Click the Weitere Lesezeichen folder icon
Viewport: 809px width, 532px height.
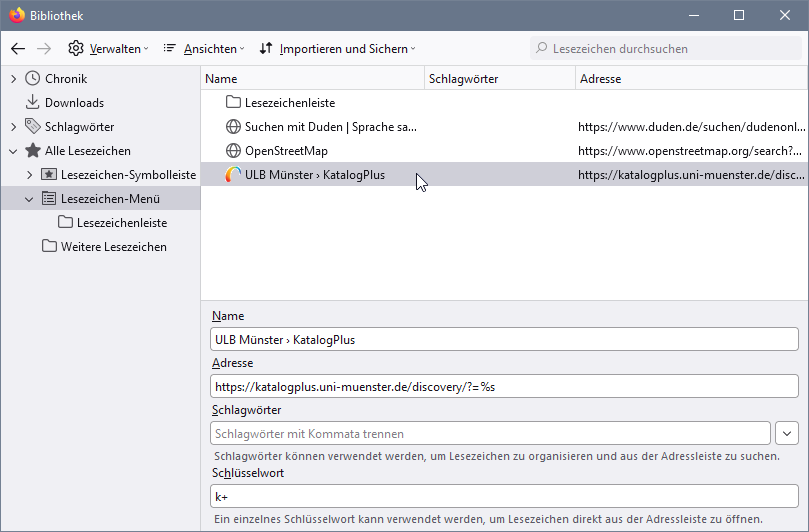pos(49,246)
